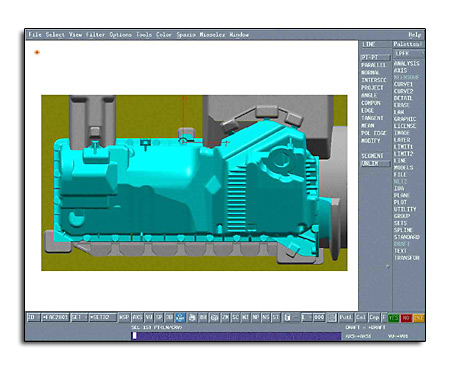Click the red NO button
450x370 pixels.
coord(406,318)
